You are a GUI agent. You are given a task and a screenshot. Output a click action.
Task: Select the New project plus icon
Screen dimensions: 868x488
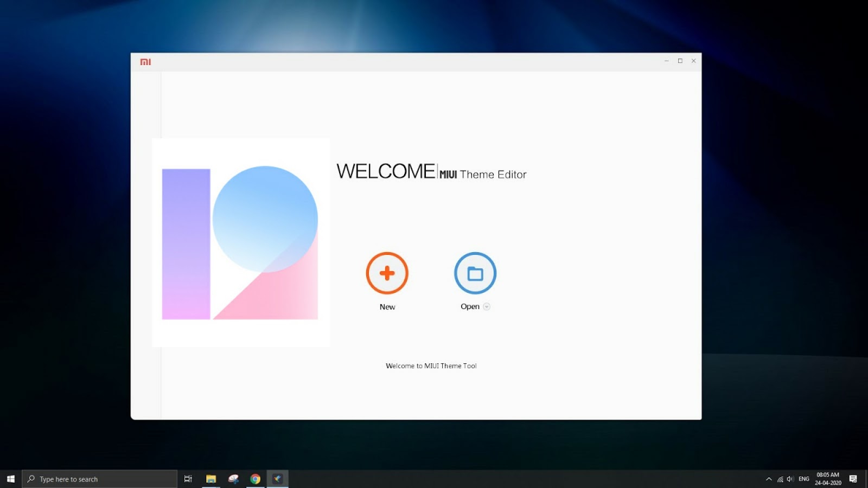click(x=386, y=273)
